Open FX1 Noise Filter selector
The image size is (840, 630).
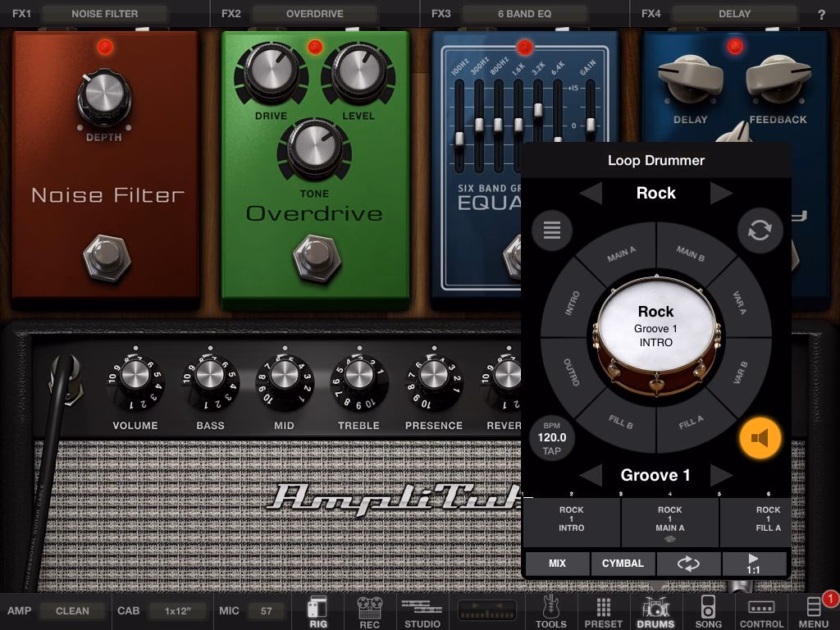click(x=104, y=14)
